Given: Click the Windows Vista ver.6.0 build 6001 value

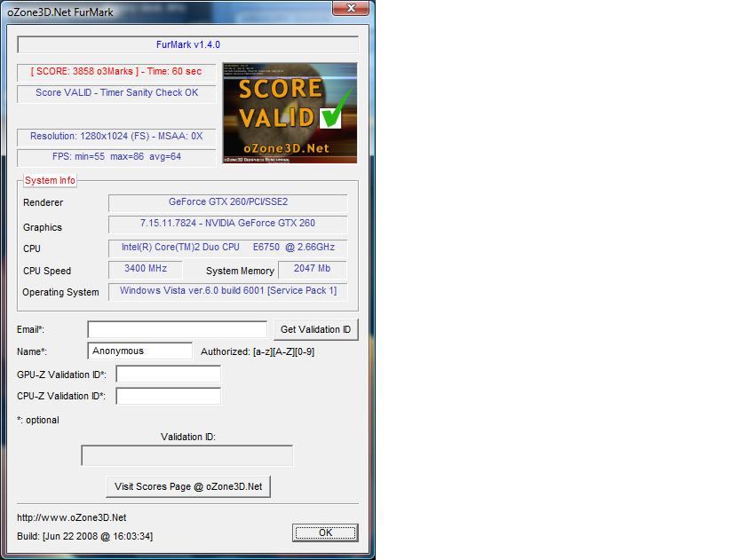Looking at the screenshot, I should coord(228,290).
